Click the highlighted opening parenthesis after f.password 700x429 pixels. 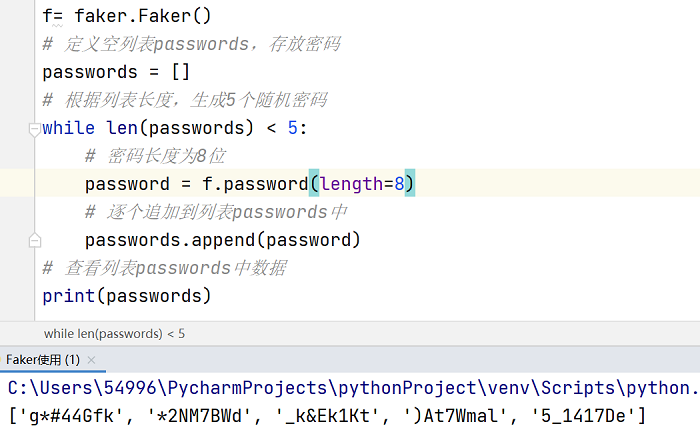(314, 183)
